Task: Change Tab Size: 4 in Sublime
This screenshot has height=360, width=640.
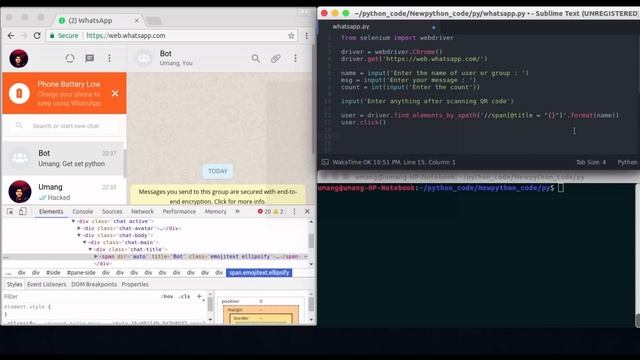Action: pos(591,162)
